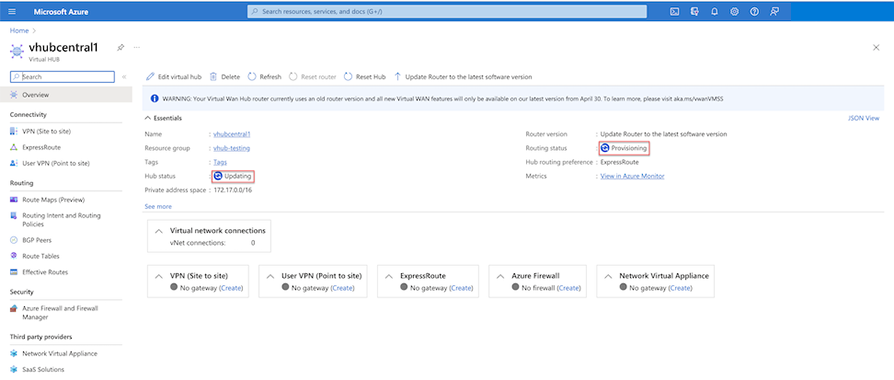Click the 172.17.0.0/16 address space value

coord(232,190)
